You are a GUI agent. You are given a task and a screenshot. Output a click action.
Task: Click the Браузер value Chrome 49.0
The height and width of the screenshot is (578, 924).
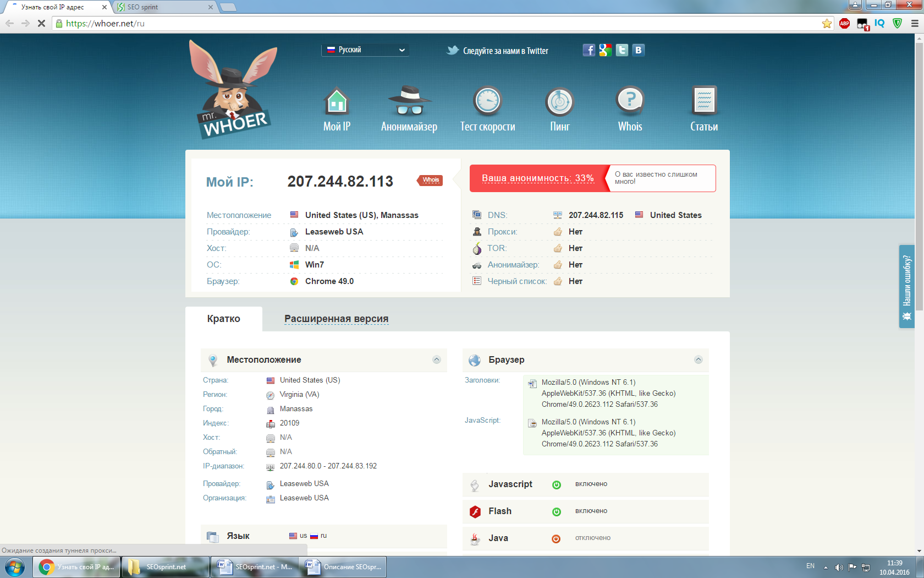tap(329, 281)
